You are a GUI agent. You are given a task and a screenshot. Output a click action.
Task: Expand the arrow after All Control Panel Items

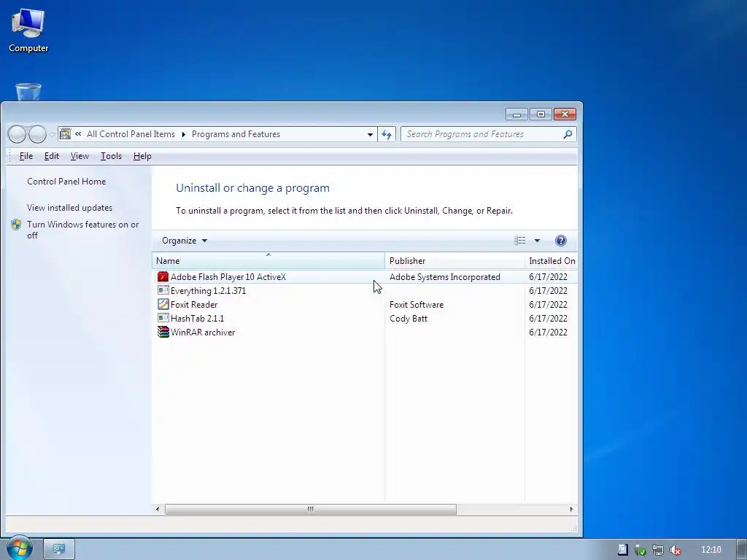pos(183,134)
